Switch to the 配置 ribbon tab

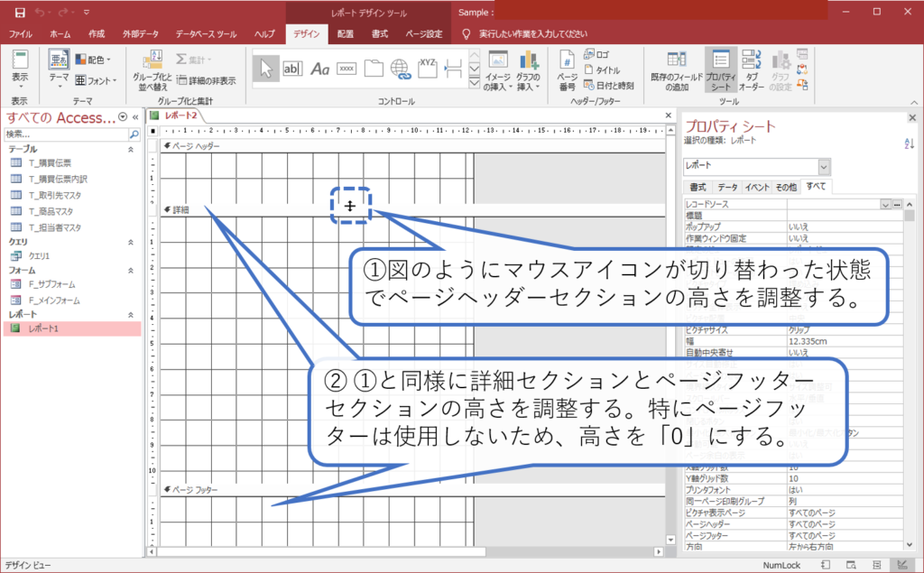346,34
